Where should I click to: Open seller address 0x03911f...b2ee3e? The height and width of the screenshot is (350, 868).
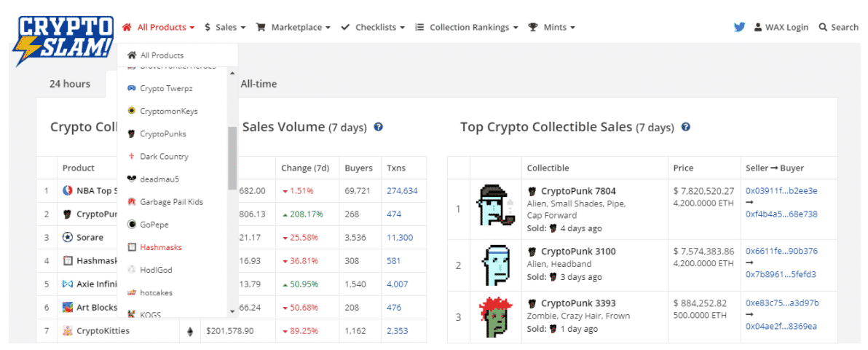(x=781, y=191)
